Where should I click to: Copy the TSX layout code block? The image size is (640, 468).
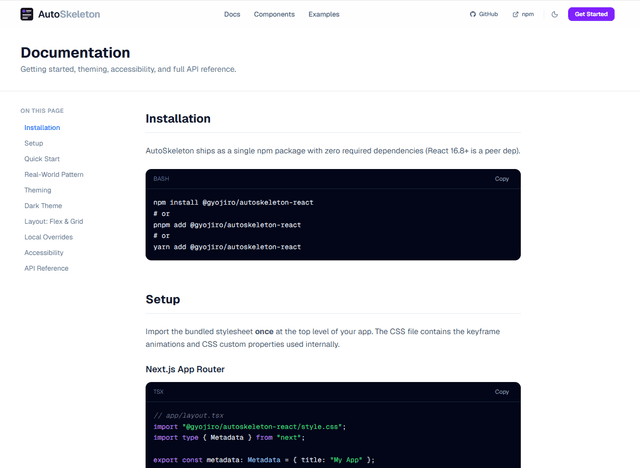click(502, 392)
